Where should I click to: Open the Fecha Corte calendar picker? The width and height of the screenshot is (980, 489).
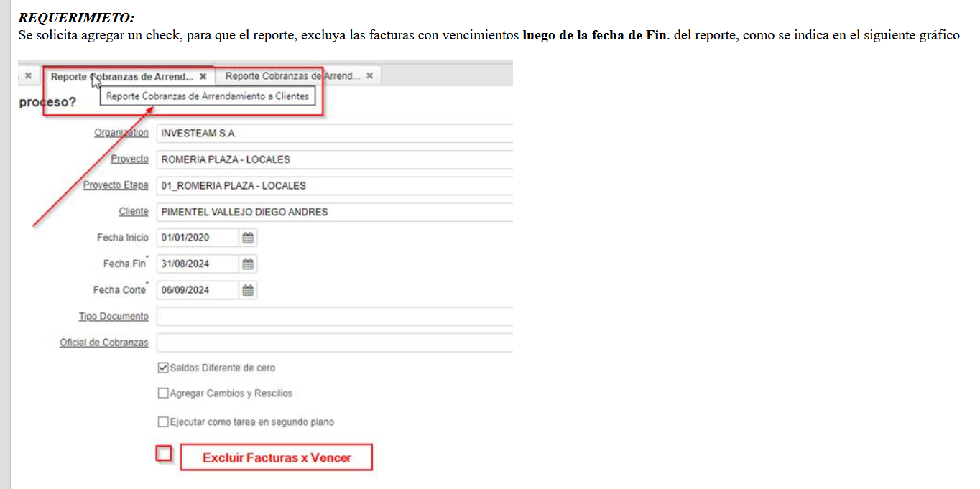click(248, 290)
